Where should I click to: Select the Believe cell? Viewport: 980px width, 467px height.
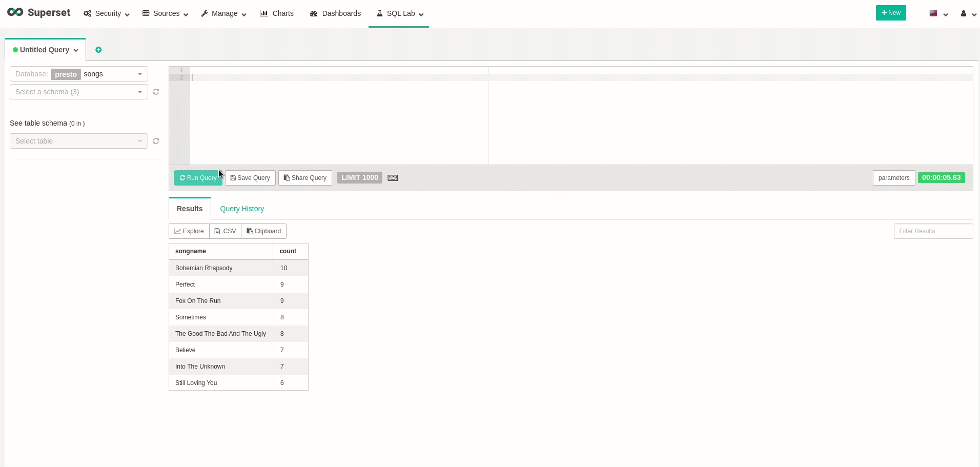click(x=221, y=350)
